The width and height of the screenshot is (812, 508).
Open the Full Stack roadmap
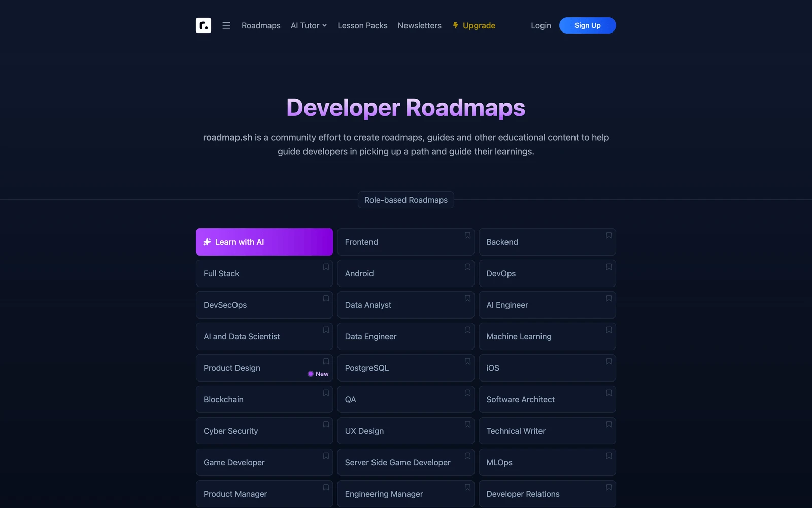[264, 273]
